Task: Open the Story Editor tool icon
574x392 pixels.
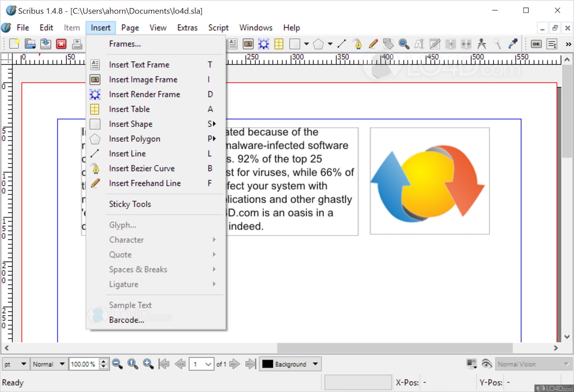Action: [x=435, y=44]
